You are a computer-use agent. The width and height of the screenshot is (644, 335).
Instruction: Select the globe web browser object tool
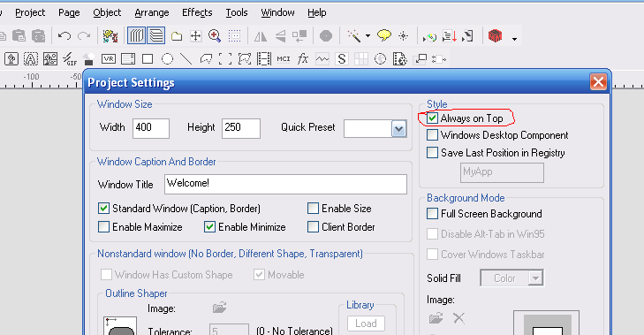[381, 59]
